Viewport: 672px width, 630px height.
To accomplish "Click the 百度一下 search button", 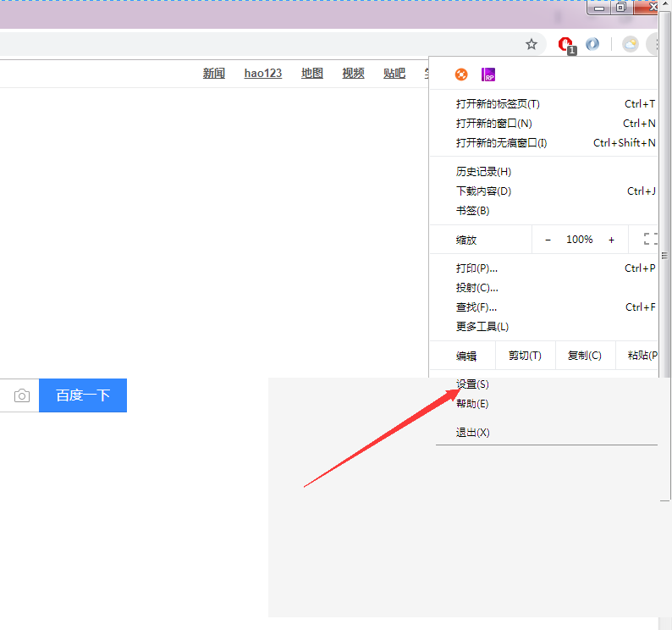I will [83, 395].
